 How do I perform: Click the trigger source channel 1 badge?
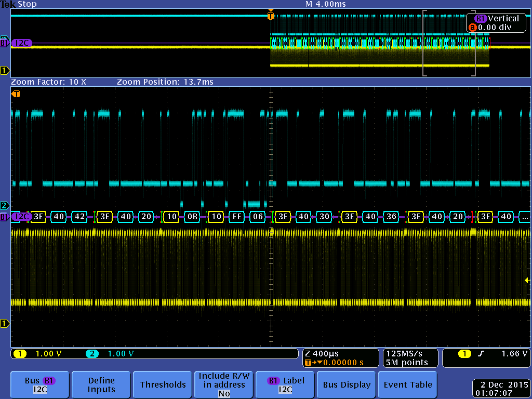coord(464,354)
